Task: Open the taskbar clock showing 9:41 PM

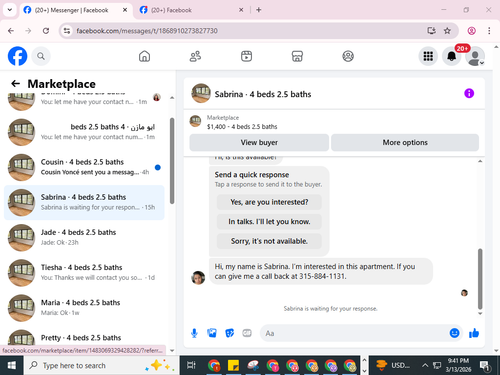Action: (458, 365)
